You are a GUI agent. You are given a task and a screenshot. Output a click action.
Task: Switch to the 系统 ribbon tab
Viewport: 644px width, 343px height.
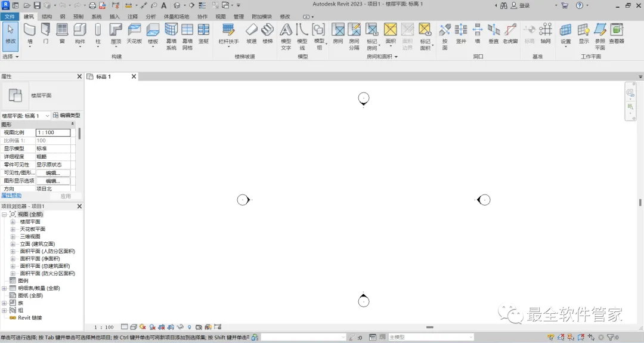(97, 17)
